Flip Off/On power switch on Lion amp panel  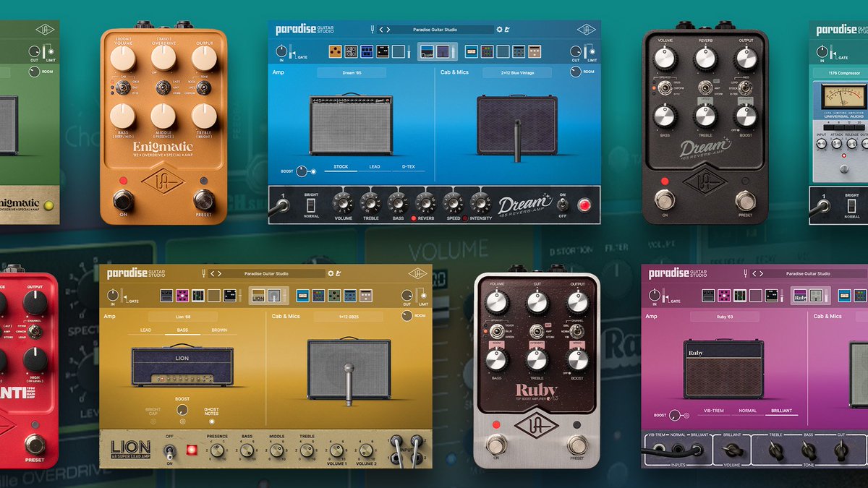169,451
